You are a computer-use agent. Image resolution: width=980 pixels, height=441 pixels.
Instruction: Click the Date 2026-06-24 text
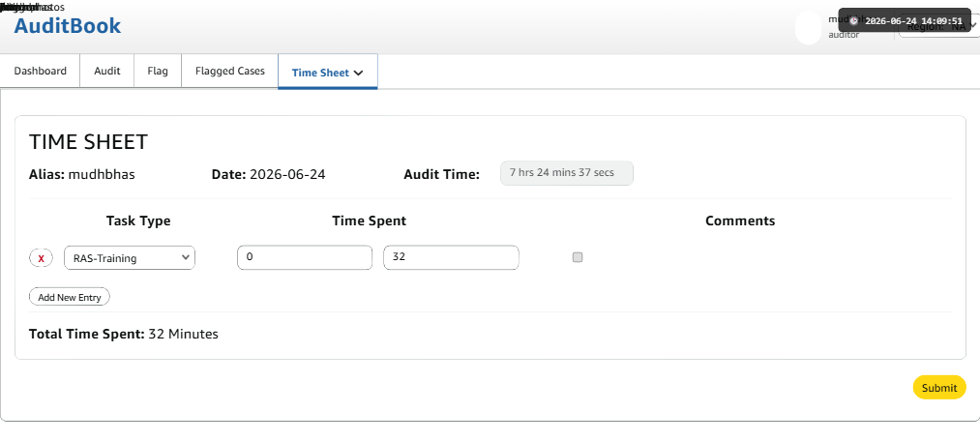(269, 174)
